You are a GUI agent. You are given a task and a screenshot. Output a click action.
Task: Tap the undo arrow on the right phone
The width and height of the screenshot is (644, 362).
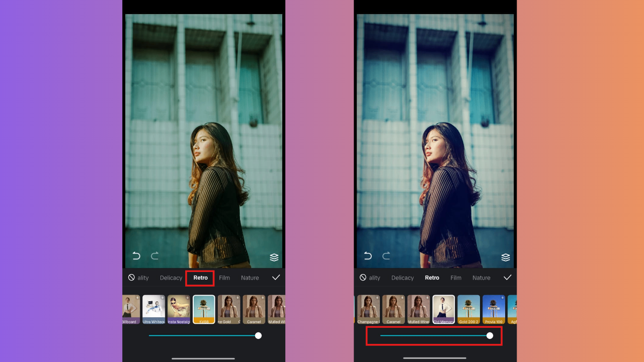coord(367,256)
